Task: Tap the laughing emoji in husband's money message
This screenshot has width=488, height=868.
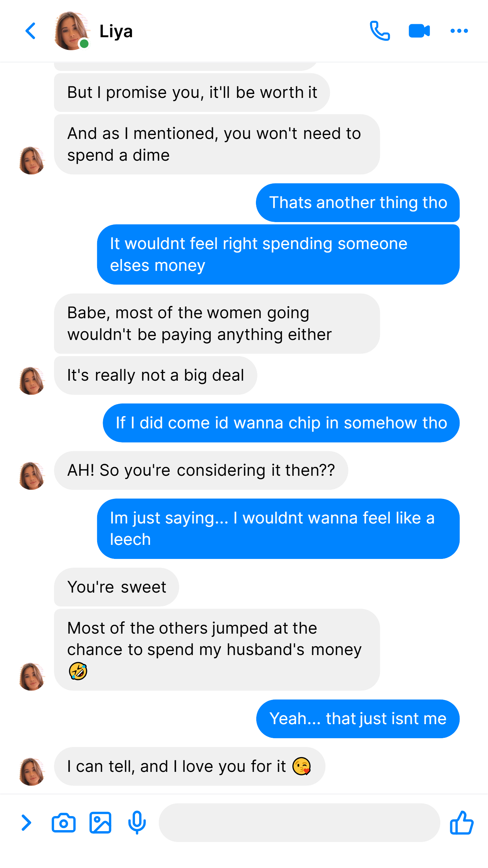Action: (78, 671)
